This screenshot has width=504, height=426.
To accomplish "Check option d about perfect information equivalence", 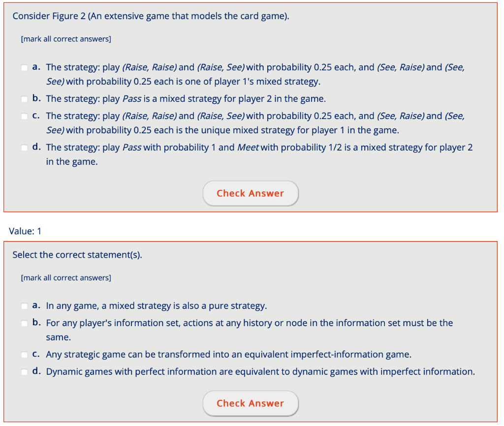I will pos(24,372).
